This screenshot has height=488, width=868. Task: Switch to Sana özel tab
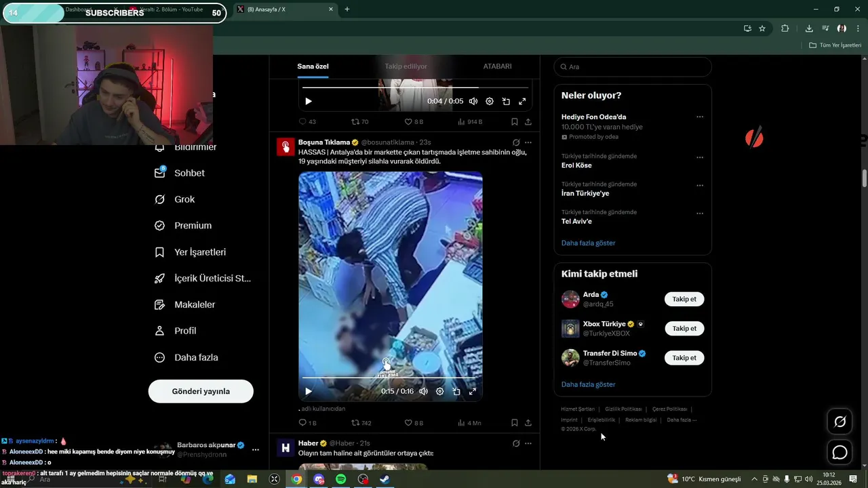(313, 66)
